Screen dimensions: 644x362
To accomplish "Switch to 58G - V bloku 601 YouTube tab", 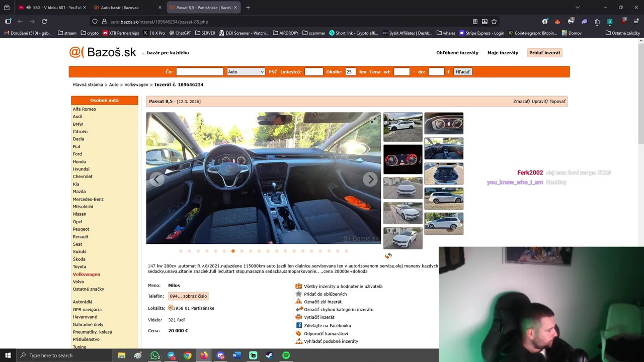I will 52,8.
